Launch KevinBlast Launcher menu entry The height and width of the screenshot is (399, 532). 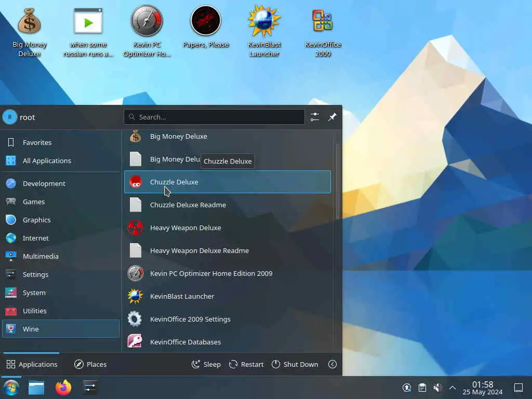pos(228,296)
